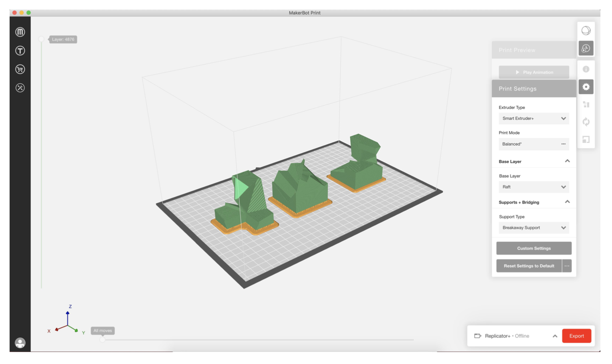Click the Print Preview panel header

(534, 50)
